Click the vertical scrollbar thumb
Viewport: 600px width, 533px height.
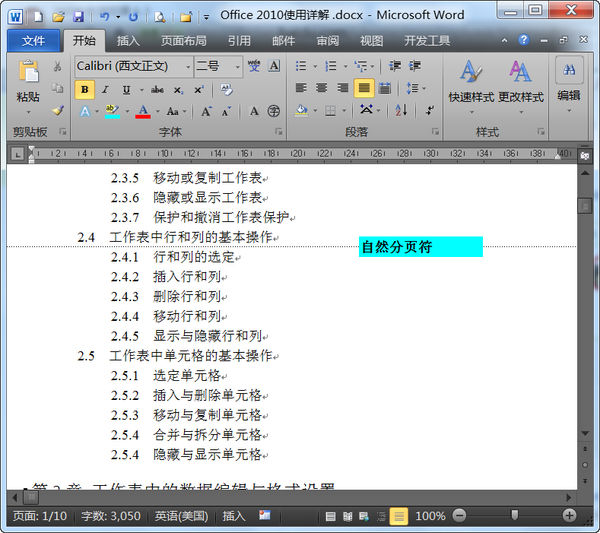coord(585,206)
